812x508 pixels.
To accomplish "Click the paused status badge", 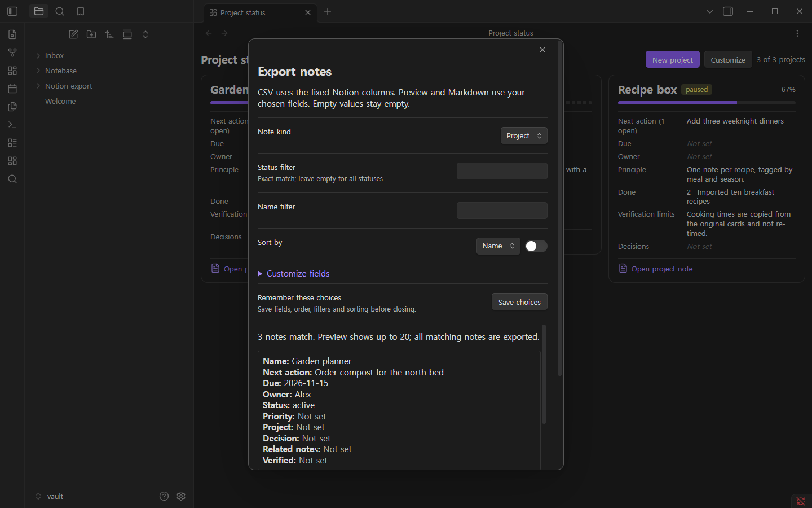I will click(697, 90).
